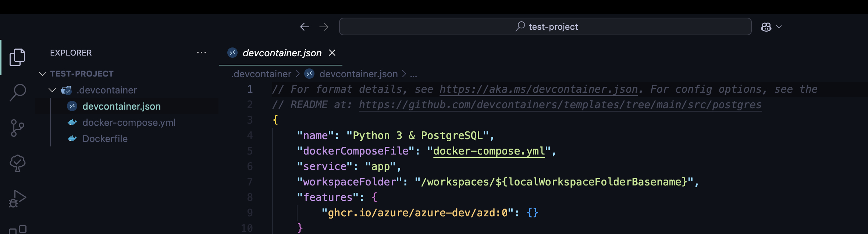Go forward with the right arrow
The height and width of the screenshot is (234, 868).
(324, 27)
